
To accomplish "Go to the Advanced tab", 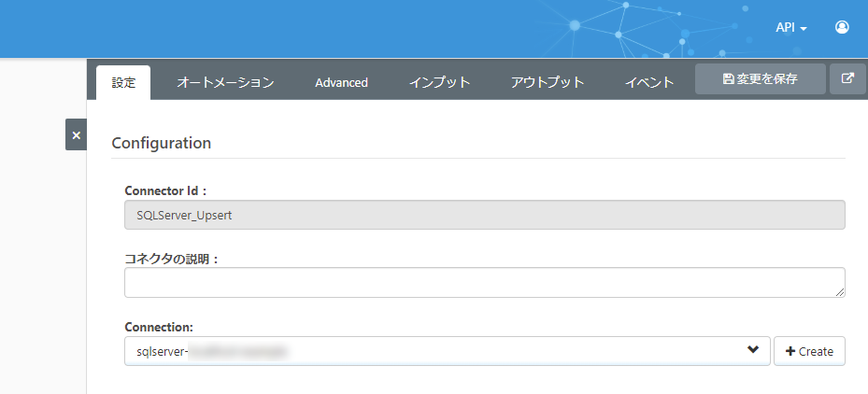I will tap(342, 82).
